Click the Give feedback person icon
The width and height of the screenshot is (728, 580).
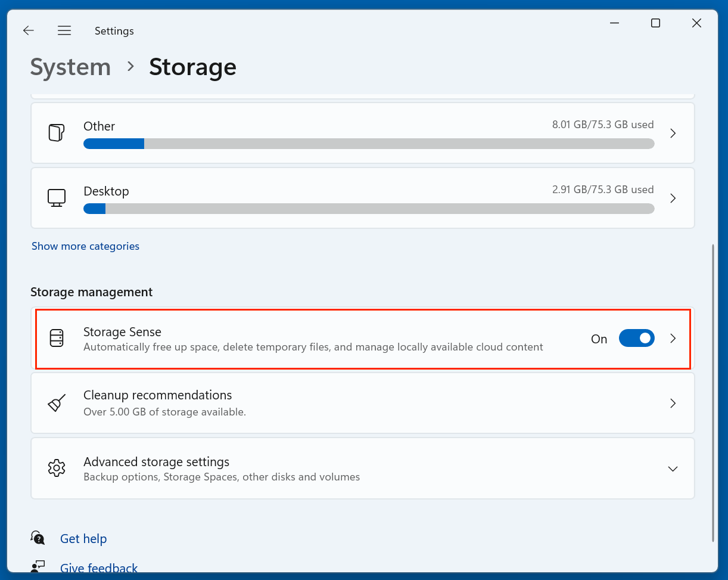(x=37, y=566)
